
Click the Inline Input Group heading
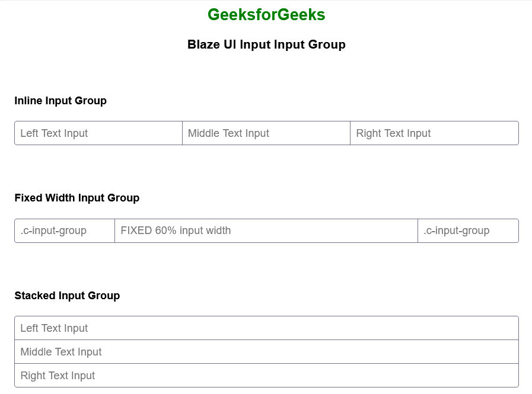coord(60,101)
